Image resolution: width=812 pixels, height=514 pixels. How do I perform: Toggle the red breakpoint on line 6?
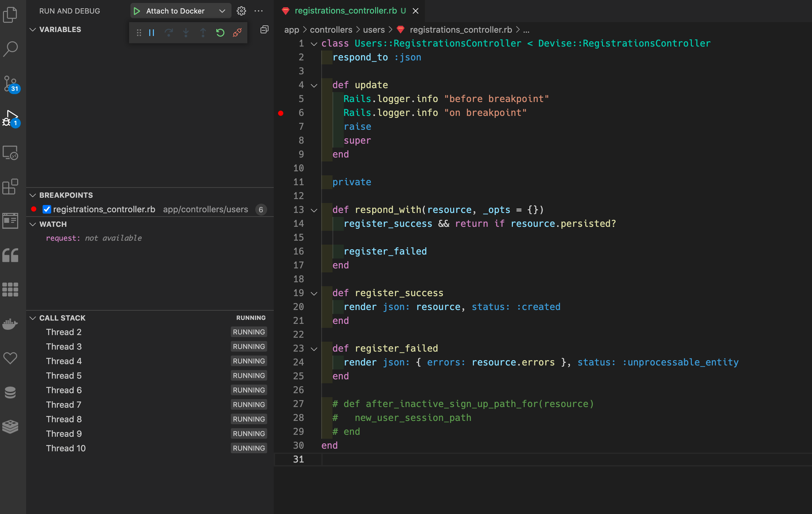coord(281,113)
